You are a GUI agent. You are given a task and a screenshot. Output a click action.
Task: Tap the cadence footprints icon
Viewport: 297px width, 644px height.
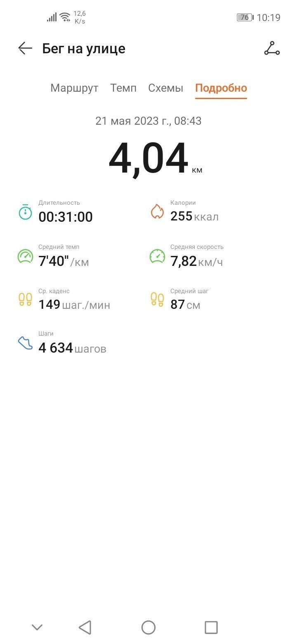point(25,299)
